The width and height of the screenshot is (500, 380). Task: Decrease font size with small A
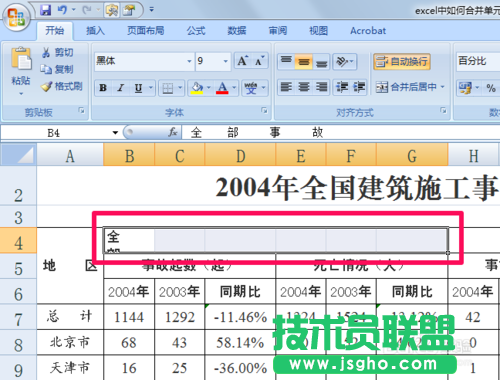[260, 61]
